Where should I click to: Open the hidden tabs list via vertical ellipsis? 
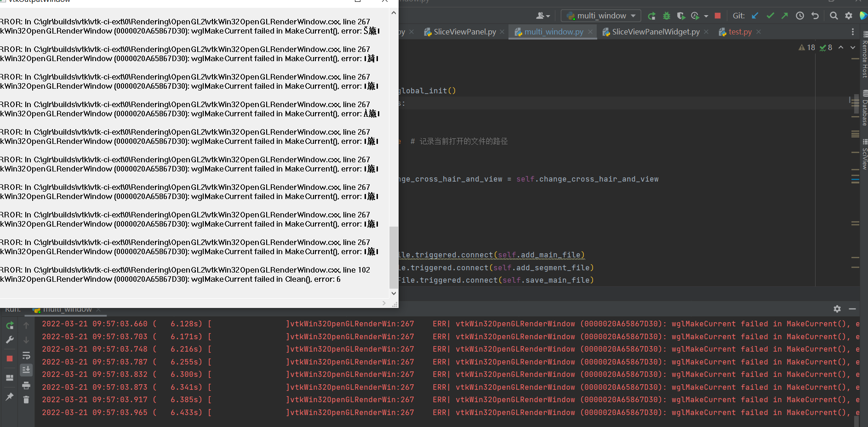pyautogui.click(x=853, y=31)
